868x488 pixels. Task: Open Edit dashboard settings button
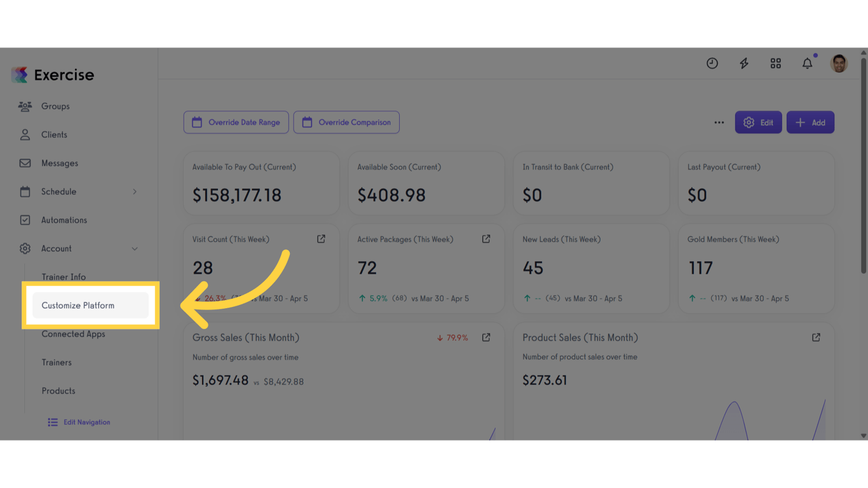coord(758,122)
